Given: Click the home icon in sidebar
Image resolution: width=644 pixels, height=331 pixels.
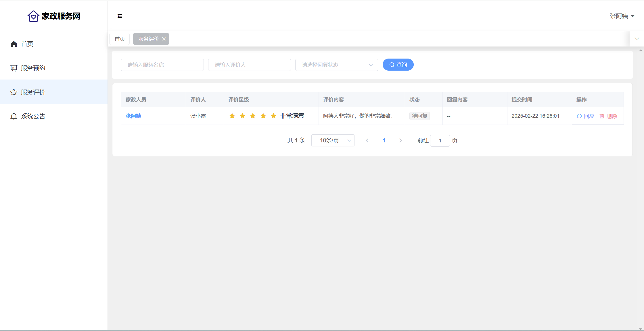Looking at the screenshot, I should (x=14, y=44).
